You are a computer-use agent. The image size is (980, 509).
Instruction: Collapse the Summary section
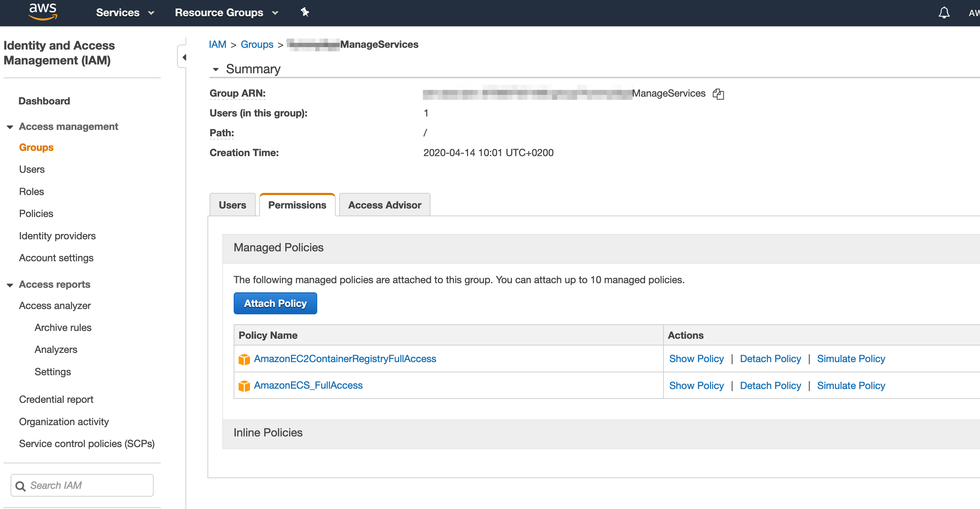[216, 69]
